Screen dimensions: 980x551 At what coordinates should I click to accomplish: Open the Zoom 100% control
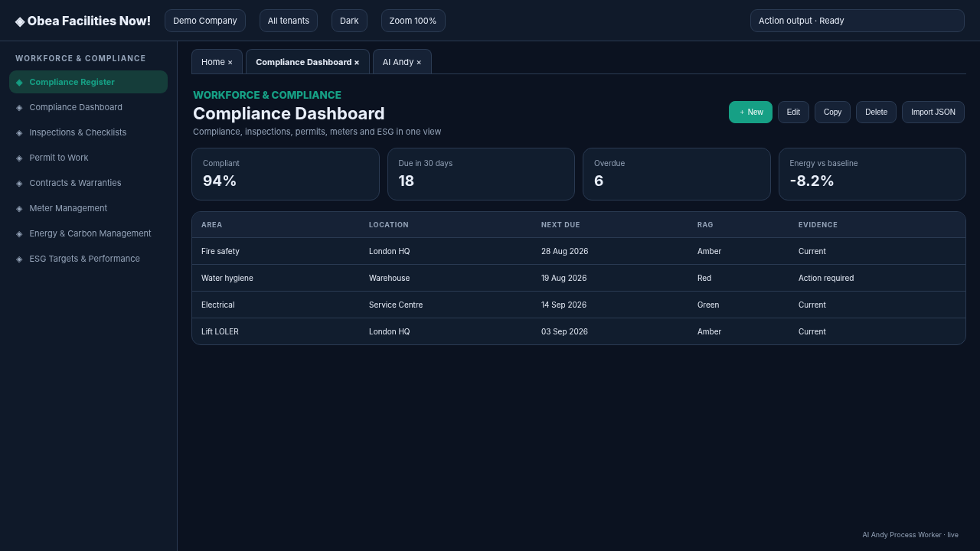(413, 21)
